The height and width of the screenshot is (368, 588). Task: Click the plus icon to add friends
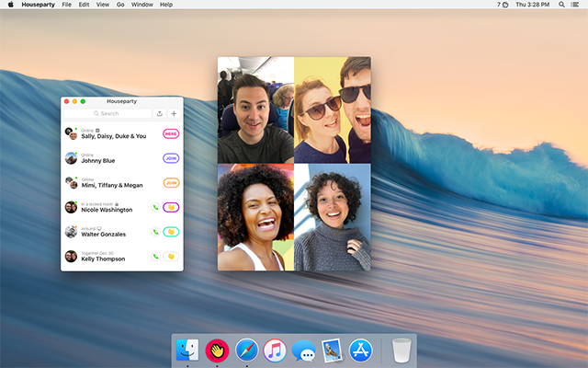(x=174, y=114)
